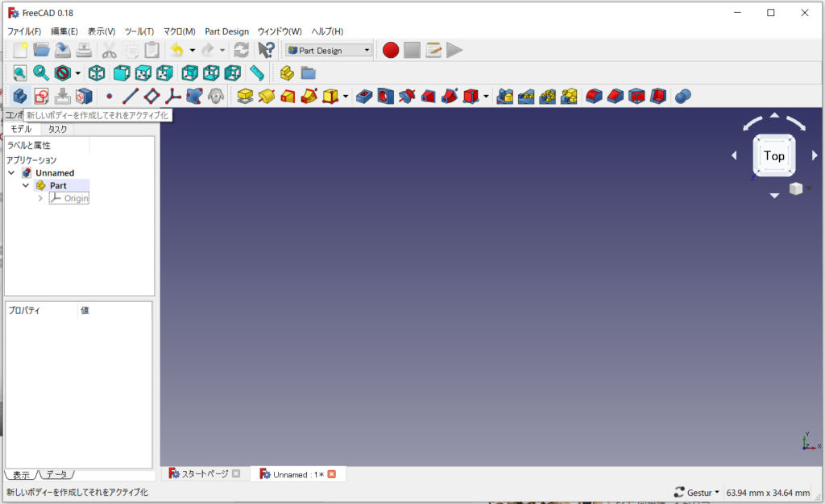This screenshot has height=504, width=825.
Task: Click the Top face of navigation cube
Action: tap(773, 156)
